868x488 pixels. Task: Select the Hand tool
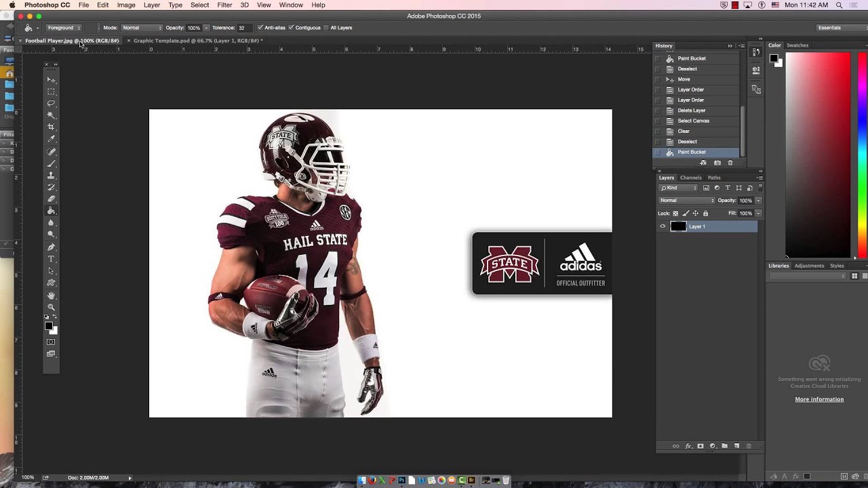point(51,296)
